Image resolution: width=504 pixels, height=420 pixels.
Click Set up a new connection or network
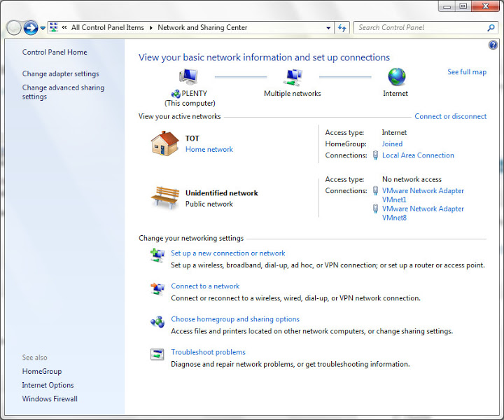pos(228,253)
